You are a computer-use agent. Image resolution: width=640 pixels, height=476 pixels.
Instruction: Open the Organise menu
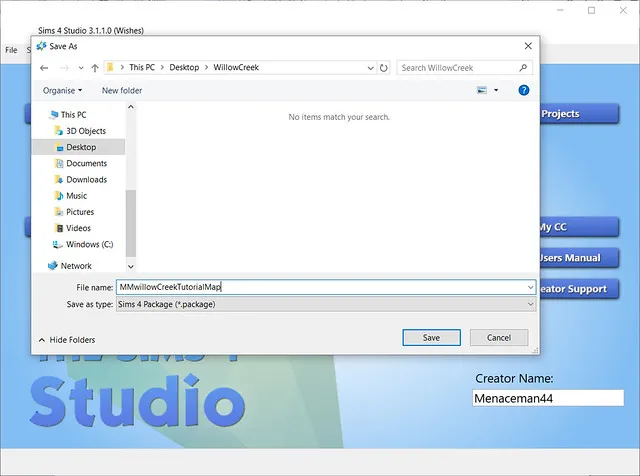62,91
